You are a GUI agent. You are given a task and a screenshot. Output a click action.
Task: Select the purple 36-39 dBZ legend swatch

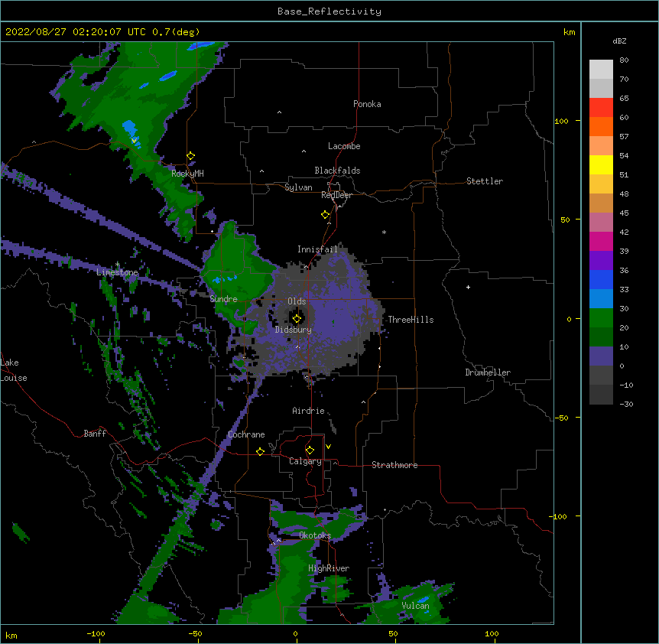601,260
